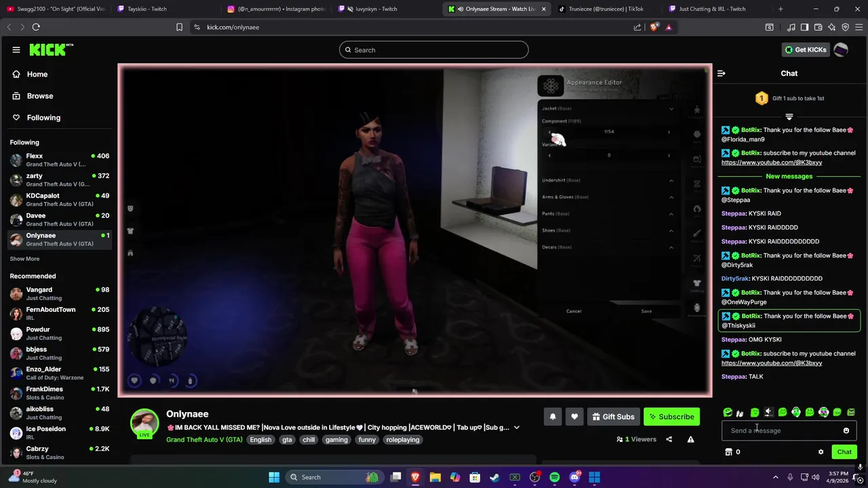Switch to luvynkyn Twitch tab

point(386,9)
